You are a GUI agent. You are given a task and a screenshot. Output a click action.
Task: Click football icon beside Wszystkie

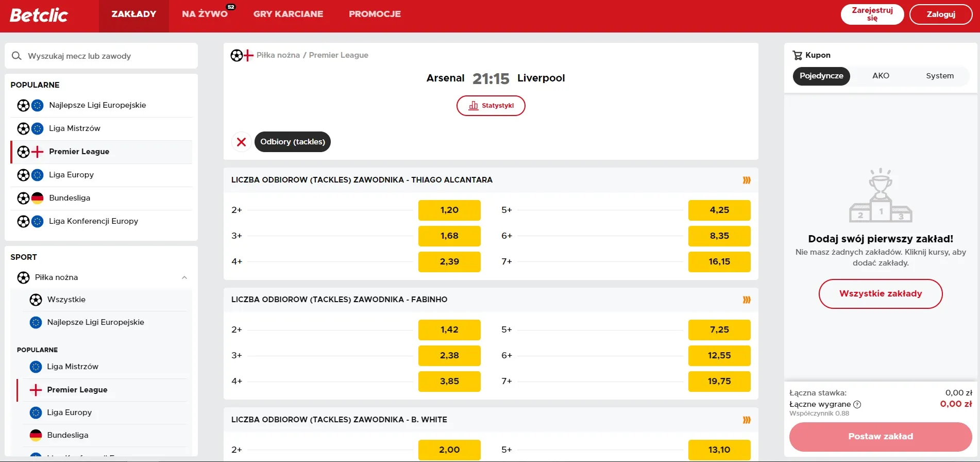[x=36, y=300]
